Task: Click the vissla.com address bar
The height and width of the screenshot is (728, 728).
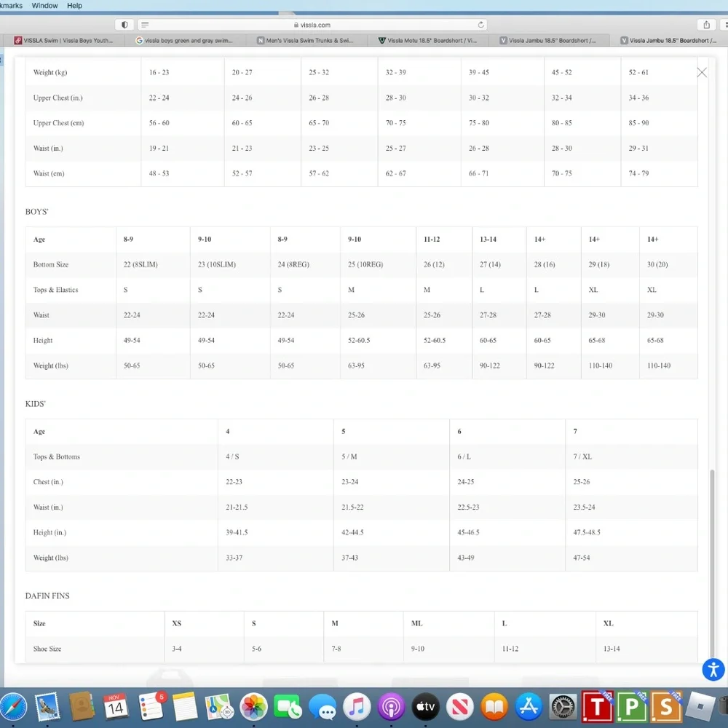Action: coord(312,25)
